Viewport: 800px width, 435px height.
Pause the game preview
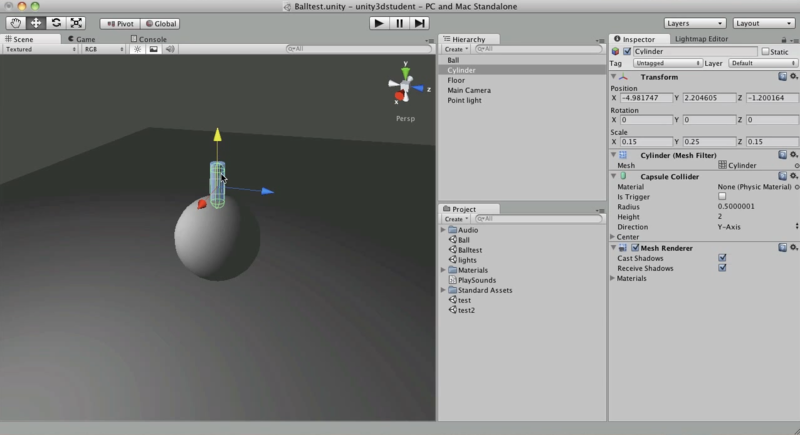(x=399, y=23)
